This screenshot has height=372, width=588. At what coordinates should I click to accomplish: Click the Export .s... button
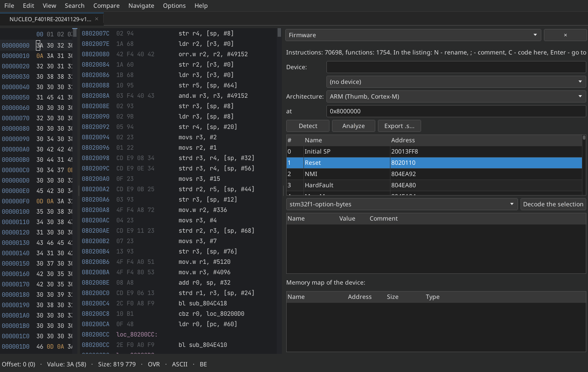(399, 126)
